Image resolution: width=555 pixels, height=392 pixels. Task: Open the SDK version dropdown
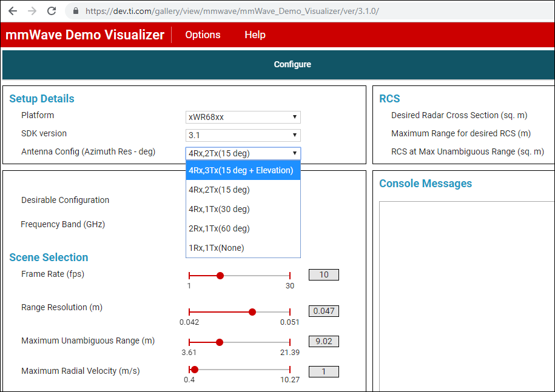[243, 135]
